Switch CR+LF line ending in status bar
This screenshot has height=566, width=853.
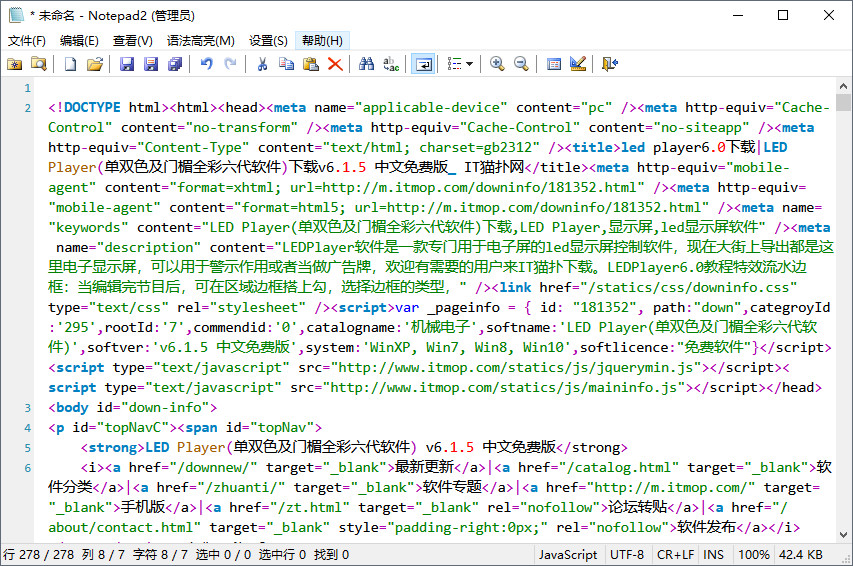click(675, 554)
